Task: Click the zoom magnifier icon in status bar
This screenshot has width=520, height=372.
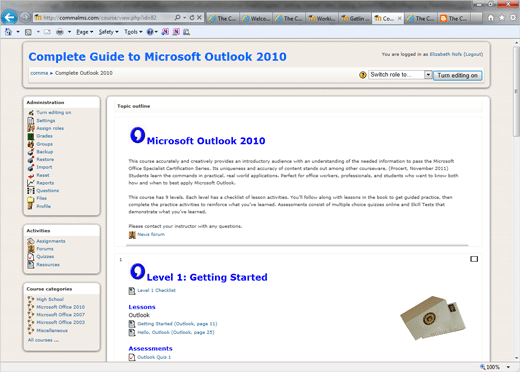Action: pyautogui.click(x=483, y=367)
